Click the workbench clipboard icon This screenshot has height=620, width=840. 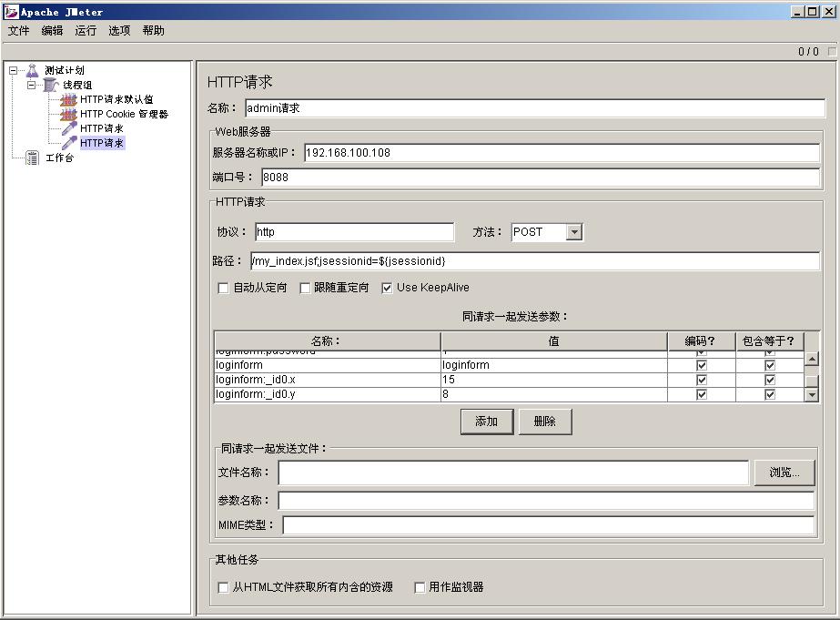pos(33,158)
